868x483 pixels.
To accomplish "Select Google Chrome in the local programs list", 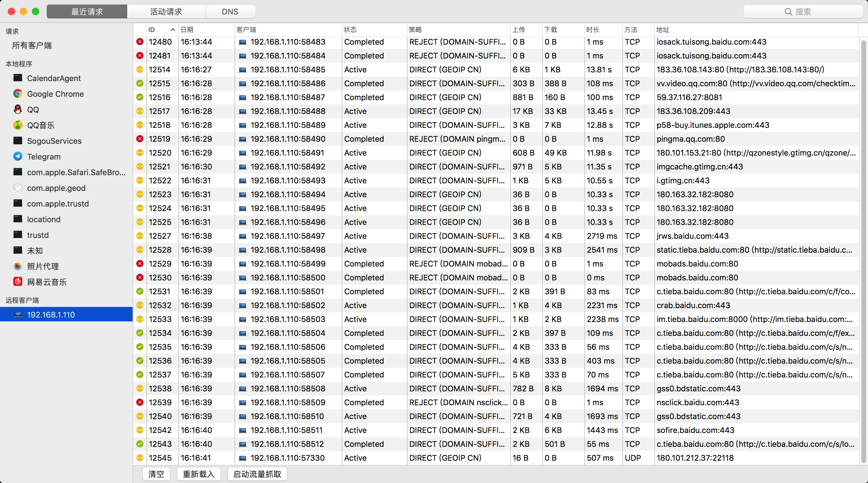I will pyautogui.click(x=55, y=94).
